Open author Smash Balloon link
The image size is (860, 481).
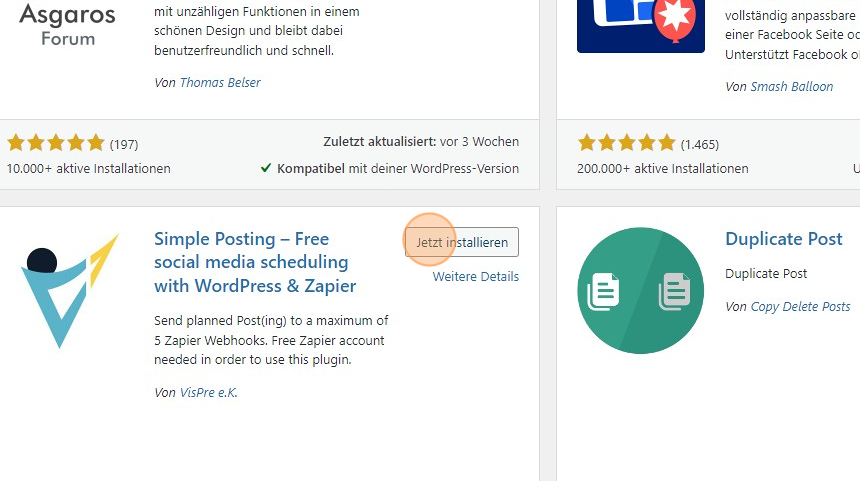coord(791,87)
